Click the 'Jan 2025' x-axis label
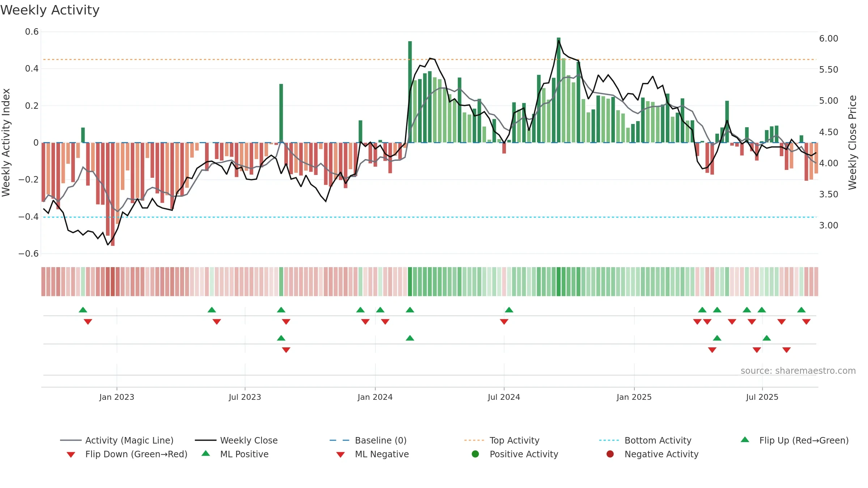 pyautogui.click(x=634, y=397)
